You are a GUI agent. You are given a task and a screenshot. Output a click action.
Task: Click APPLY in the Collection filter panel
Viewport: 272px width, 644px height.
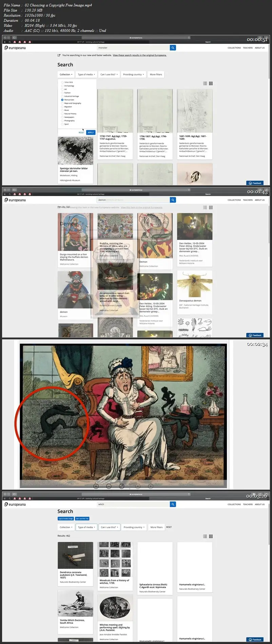coord(91,133)
